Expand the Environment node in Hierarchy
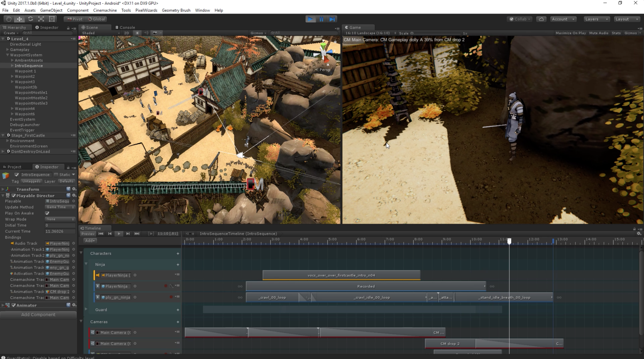 (8, 141)
